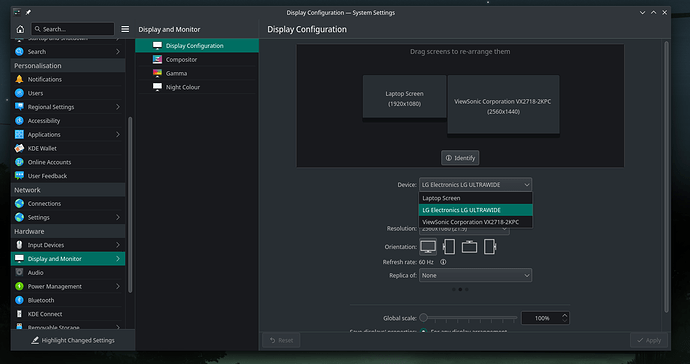Click the Night Colour icon
This screenshot has height=364, width=690.
tap(157, 87)
